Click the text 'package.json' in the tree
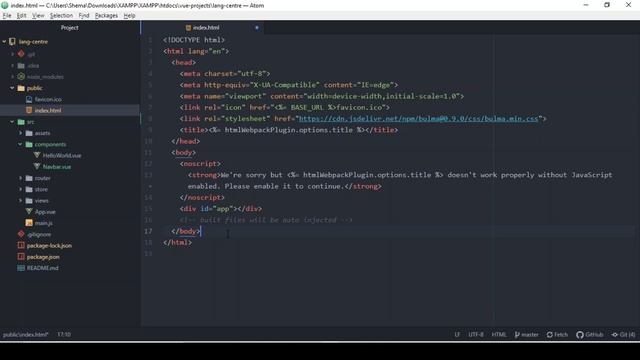 (43, 257)
